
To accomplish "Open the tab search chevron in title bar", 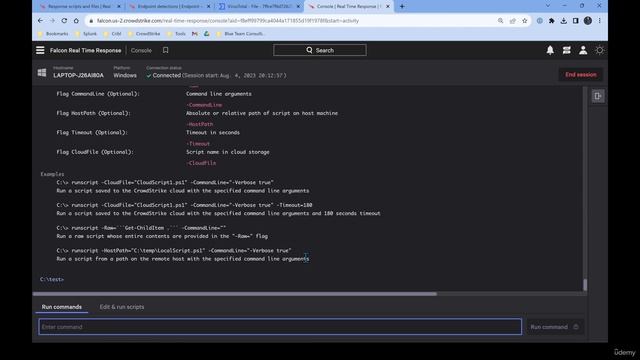I will pos(548,6).
